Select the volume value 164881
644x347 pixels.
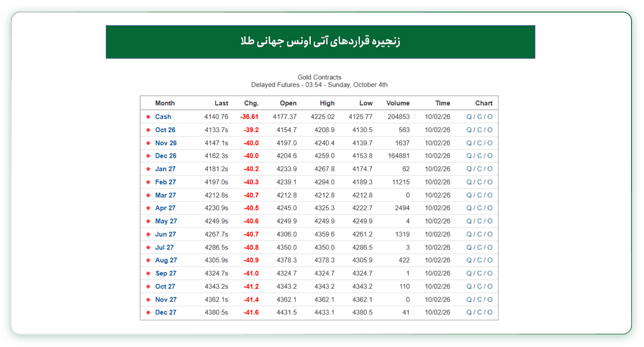(x=399, y=156)
